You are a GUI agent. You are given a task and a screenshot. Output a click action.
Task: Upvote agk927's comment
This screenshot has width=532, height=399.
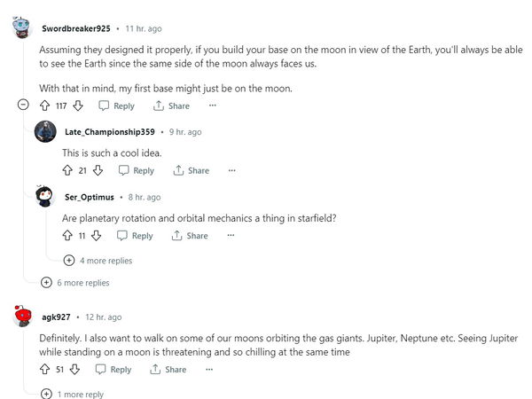click(x=45, y=369)
